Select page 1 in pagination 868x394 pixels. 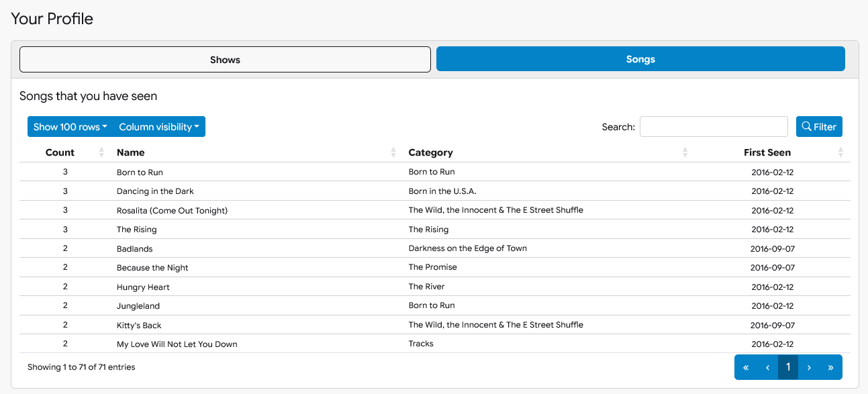point(788,367)
